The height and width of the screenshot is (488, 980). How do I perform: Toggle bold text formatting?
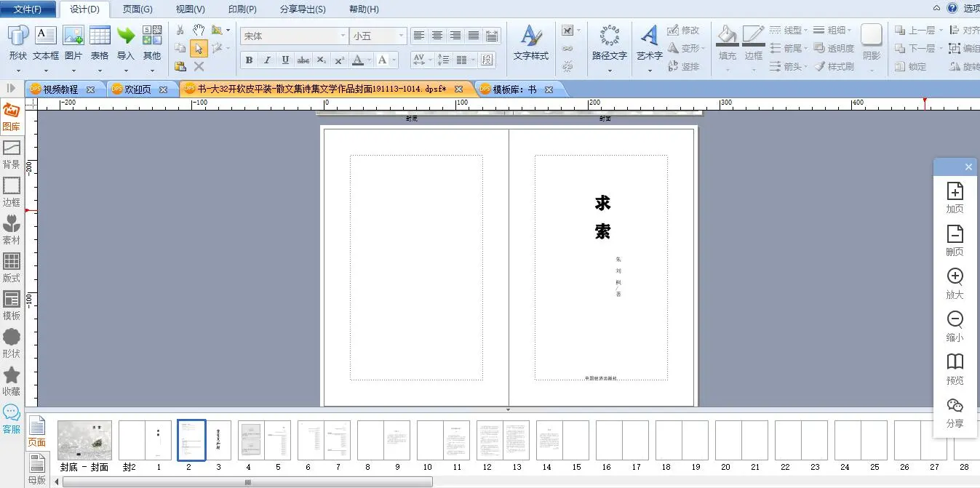click(x=250, y=60)
